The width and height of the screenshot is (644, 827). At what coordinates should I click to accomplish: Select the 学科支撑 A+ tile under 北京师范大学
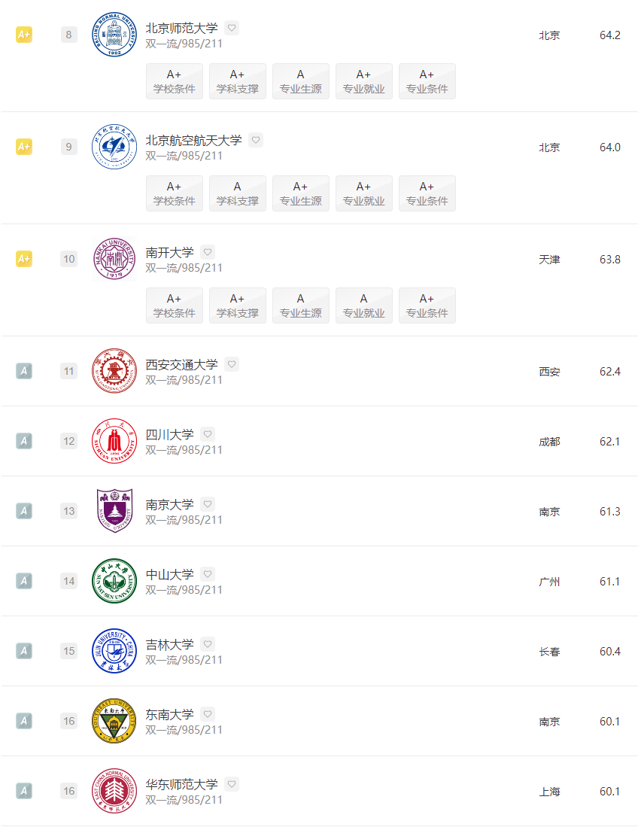(x=237, y=81)
